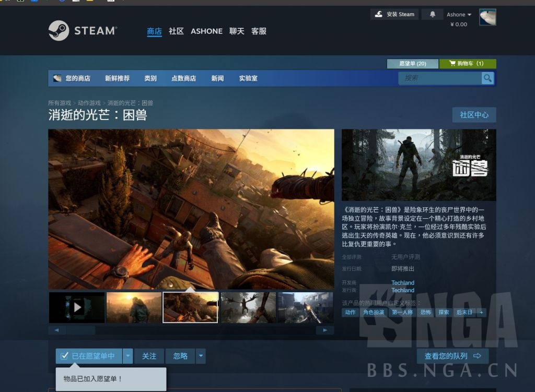Click 消逝的光芒：困兽 breadcrumb link
Image resolution: width=535 pixels, height=392 pixels.
[x=130, y=103]
